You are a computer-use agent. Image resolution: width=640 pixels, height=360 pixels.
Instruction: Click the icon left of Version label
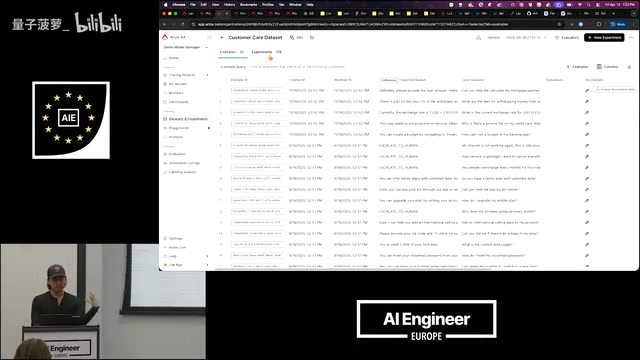(478, 38)
